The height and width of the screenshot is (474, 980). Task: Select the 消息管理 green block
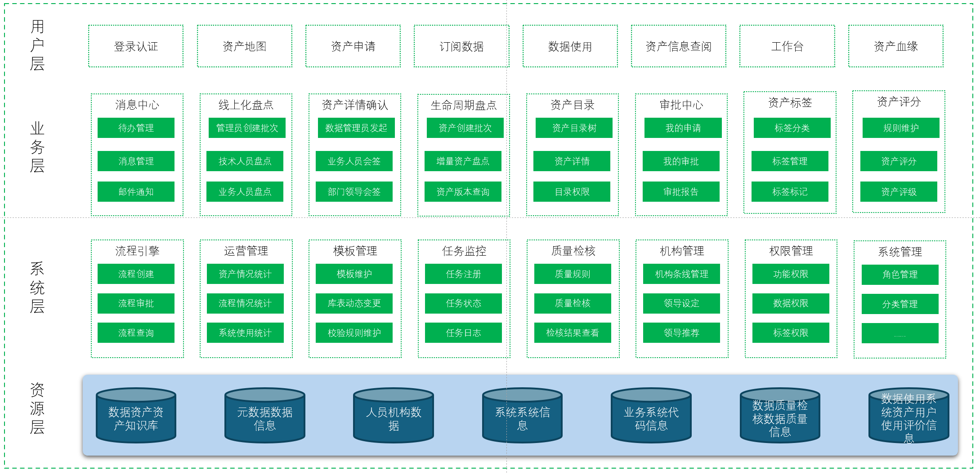coord(136,161)
